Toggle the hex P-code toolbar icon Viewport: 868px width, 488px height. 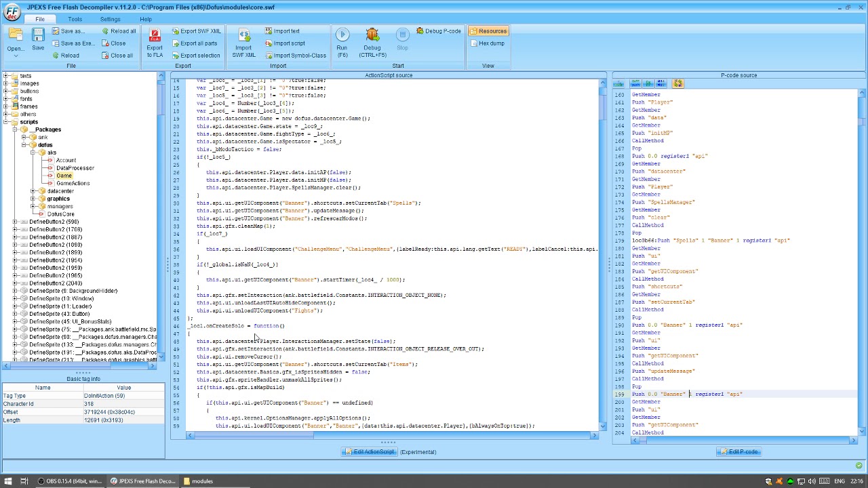[661, 83]
